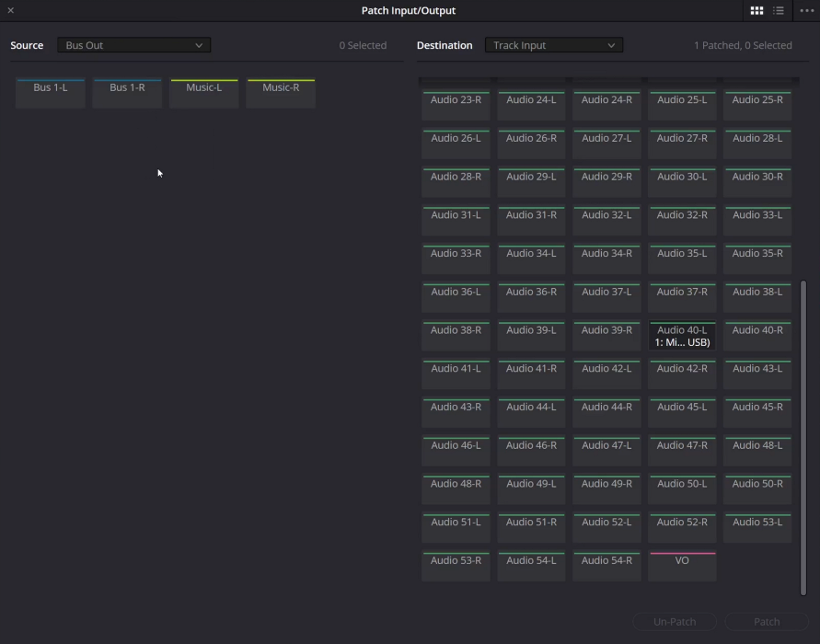Select the Audio 44-L destination
The height and width of the screenshot is (644, 820).
(531, 412)
